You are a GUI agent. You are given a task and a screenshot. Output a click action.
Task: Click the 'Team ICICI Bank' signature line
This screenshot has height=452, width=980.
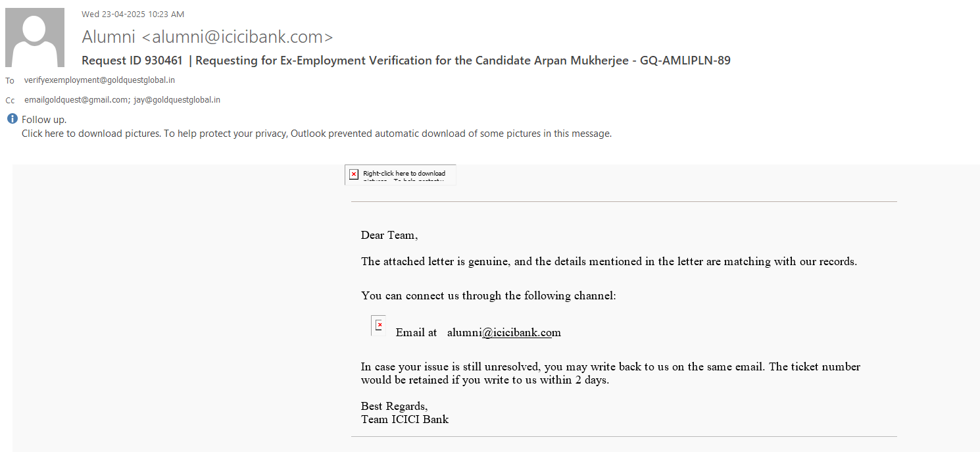(404, 419)
